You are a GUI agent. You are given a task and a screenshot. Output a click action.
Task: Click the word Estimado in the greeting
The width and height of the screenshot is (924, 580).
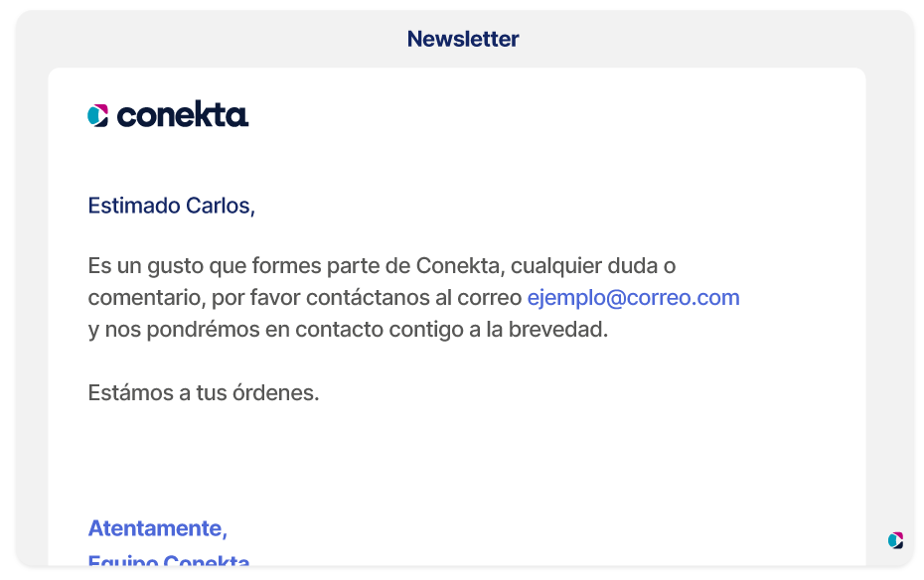click(134, 206)
